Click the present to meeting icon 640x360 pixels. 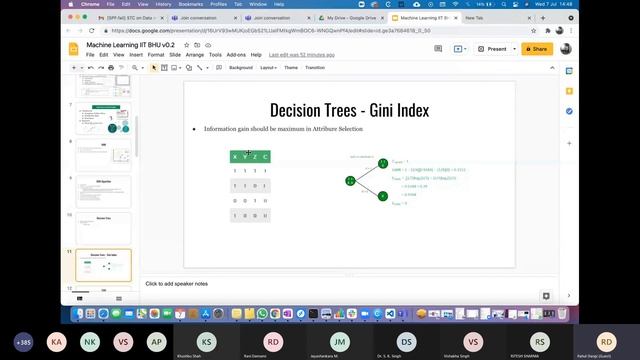tap(458, 49)
